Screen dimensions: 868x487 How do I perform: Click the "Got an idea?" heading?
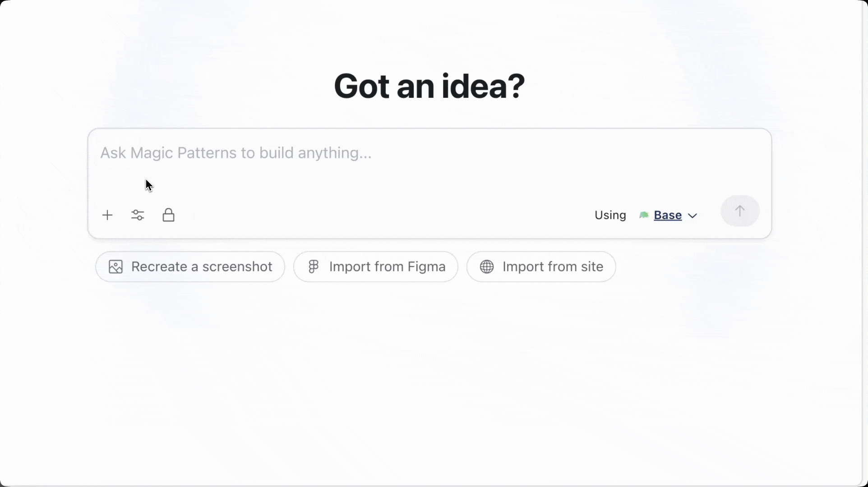(429, 86)
